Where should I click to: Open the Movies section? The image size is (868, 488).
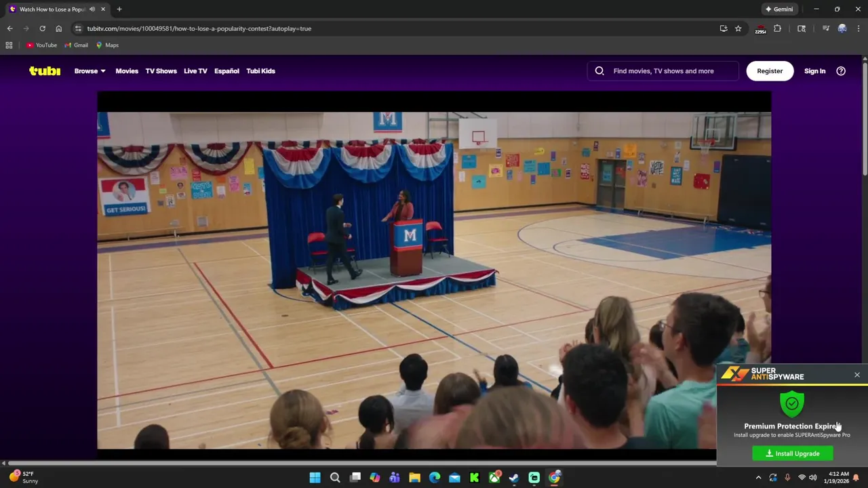coord(127,70)
